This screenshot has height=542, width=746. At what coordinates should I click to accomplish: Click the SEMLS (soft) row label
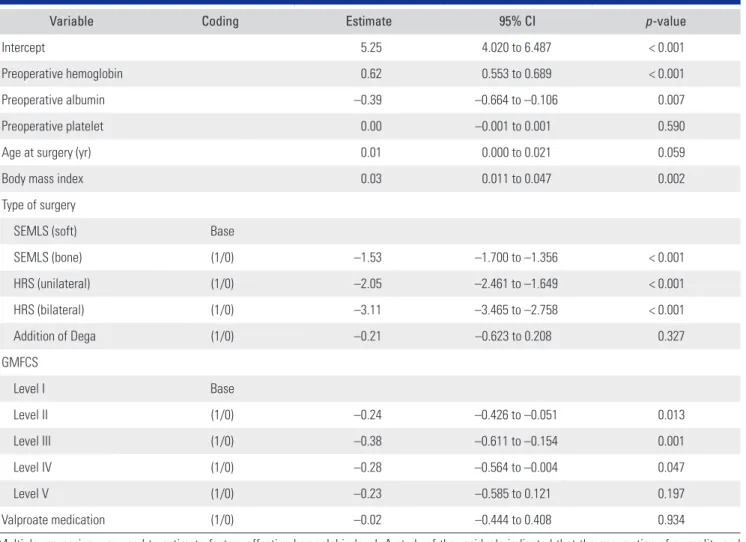pos(45,231)
